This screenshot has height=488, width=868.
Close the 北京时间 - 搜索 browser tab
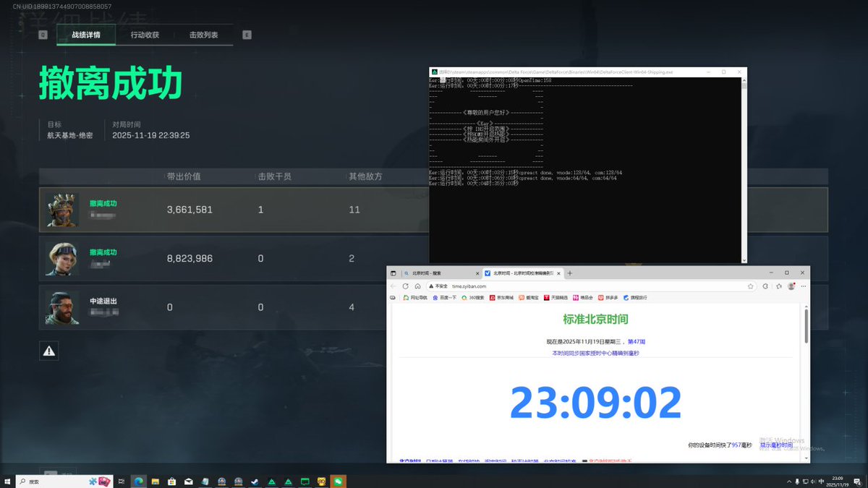click(x=477, y=273)
